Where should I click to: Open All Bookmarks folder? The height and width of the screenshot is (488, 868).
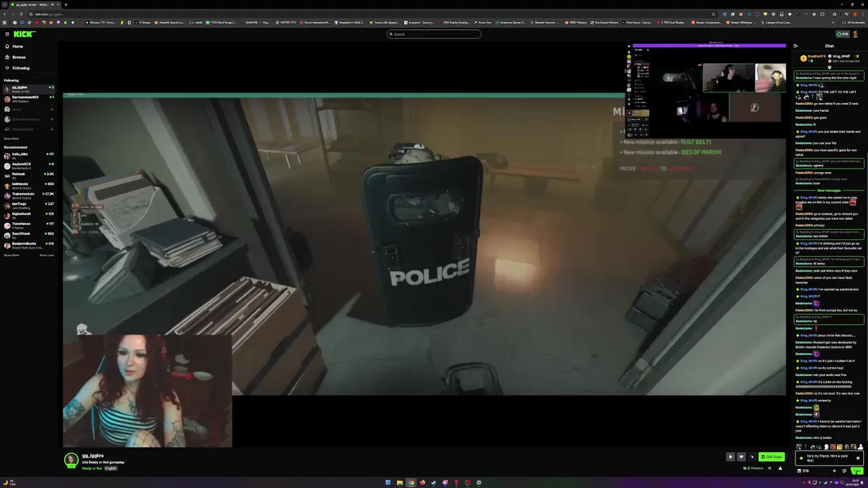pyautogui.click(x=854, y=22)
